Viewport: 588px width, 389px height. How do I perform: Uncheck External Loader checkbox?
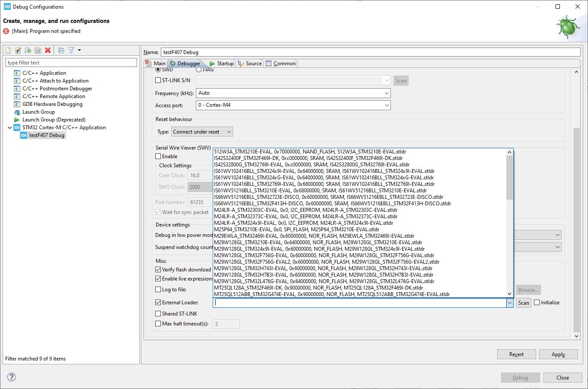[158, 303]
